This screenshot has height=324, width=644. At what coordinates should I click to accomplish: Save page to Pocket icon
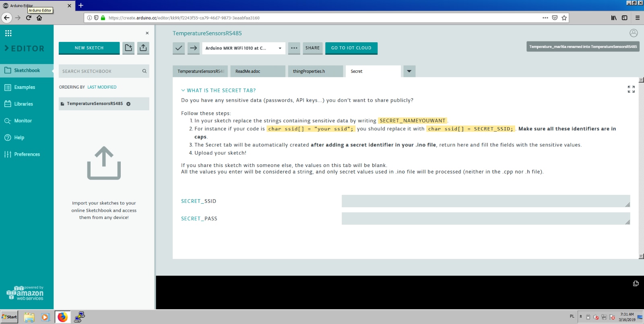tap(555, 18)
